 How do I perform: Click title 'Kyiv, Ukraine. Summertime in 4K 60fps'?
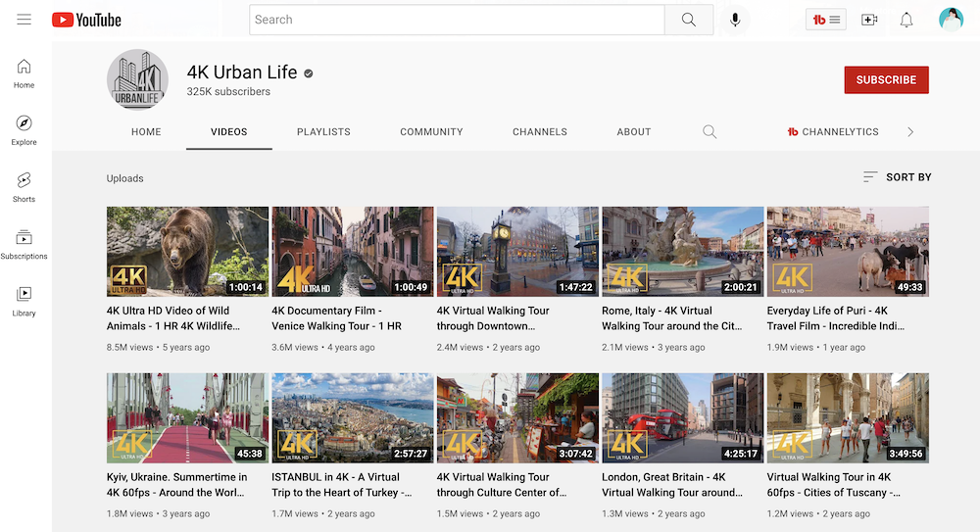176,485
